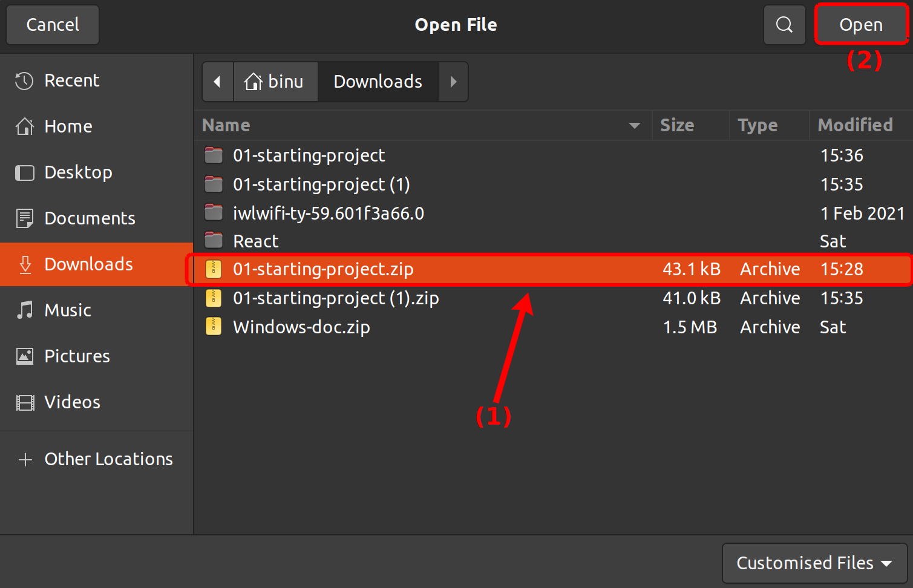Open the Customised Files filter dropdown

coord(814,563)
